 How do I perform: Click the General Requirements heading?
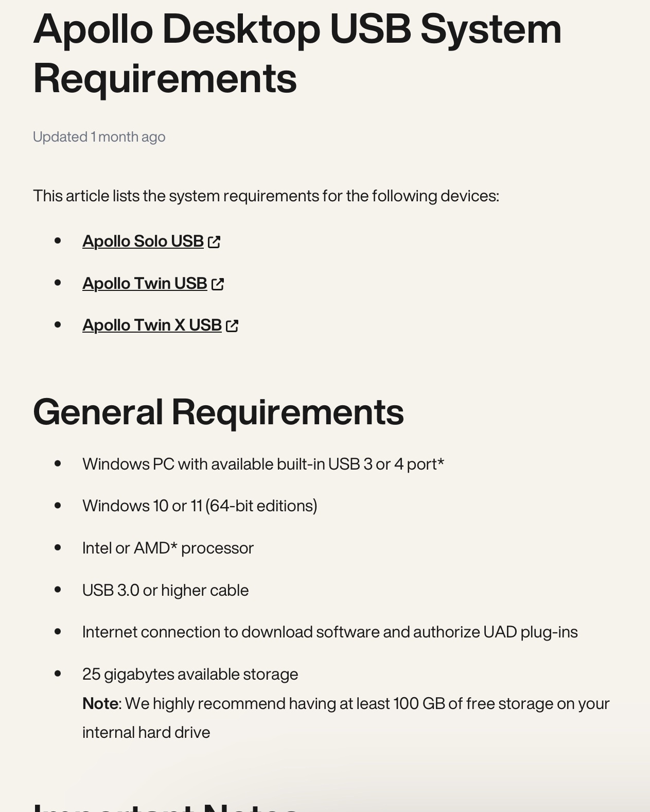click(x=218, y=412)
